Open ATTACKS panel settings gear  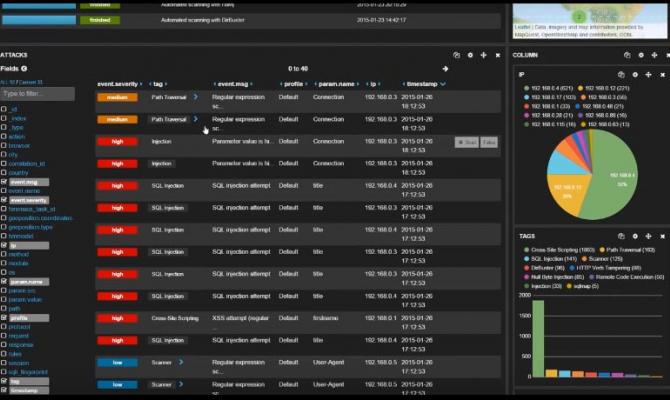point(470,55)
